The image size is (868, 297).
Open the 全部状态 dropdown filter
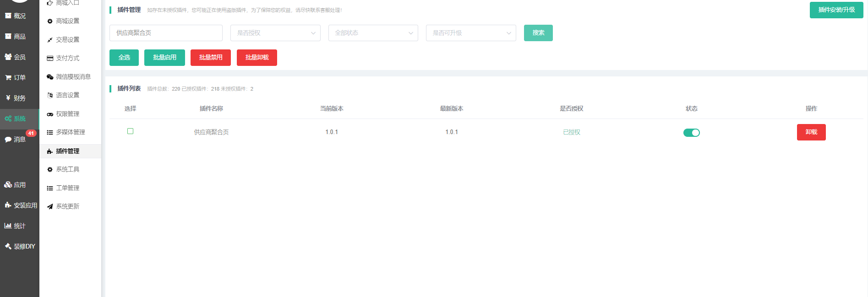(373, 33)
